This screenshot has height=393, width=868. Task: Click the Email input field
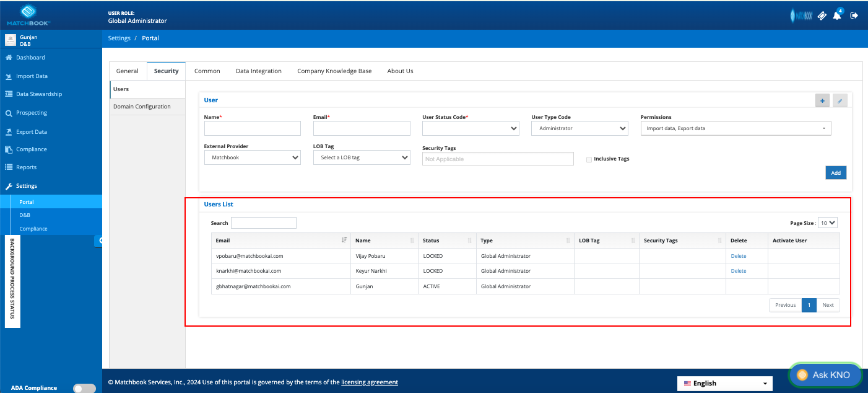pyautogui.click(x=362, y=128)
